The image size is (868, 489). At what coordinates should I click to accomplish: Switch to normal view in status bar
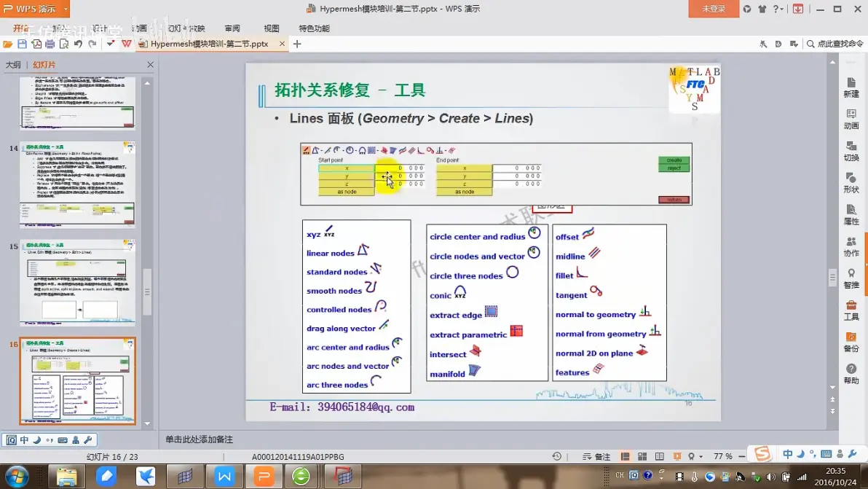pyautogui.click(x=626, y=456)
